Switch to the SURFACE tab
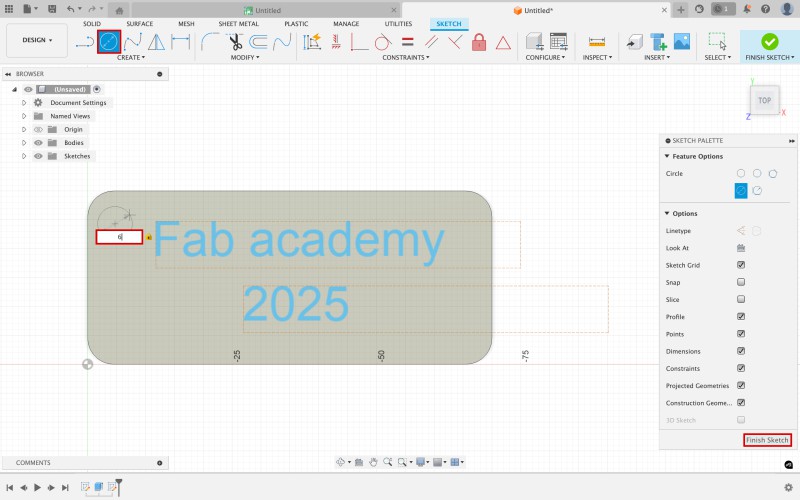 pos(139,23)
